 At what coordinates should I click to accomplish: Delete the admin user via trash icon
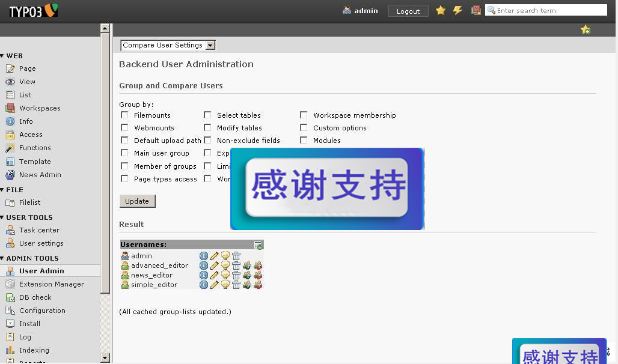pyautogui.click(x=236, y=256)
